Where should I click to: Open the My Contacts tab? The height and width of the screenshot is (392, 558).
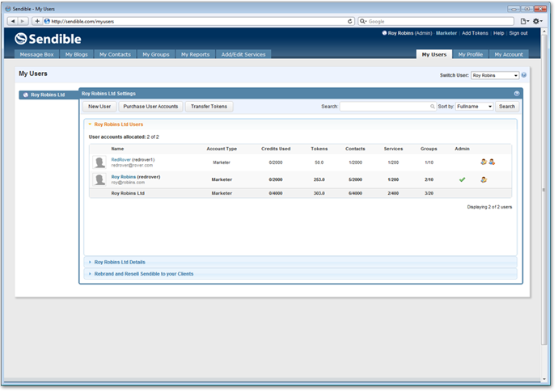click(116, 54)
